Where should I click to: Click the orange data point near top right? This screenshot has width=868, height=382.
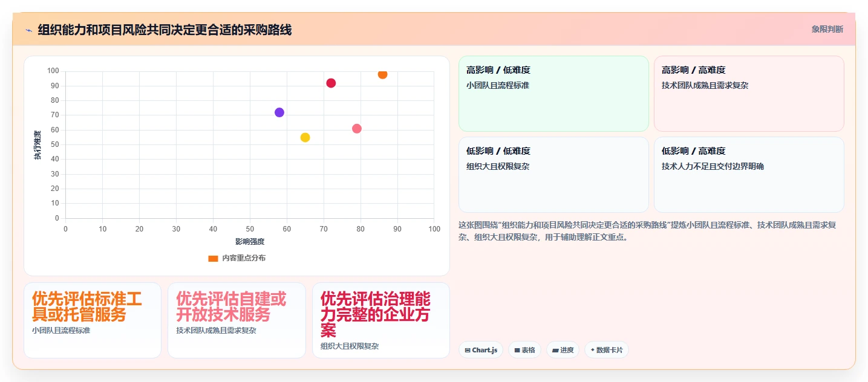point(382,74)
